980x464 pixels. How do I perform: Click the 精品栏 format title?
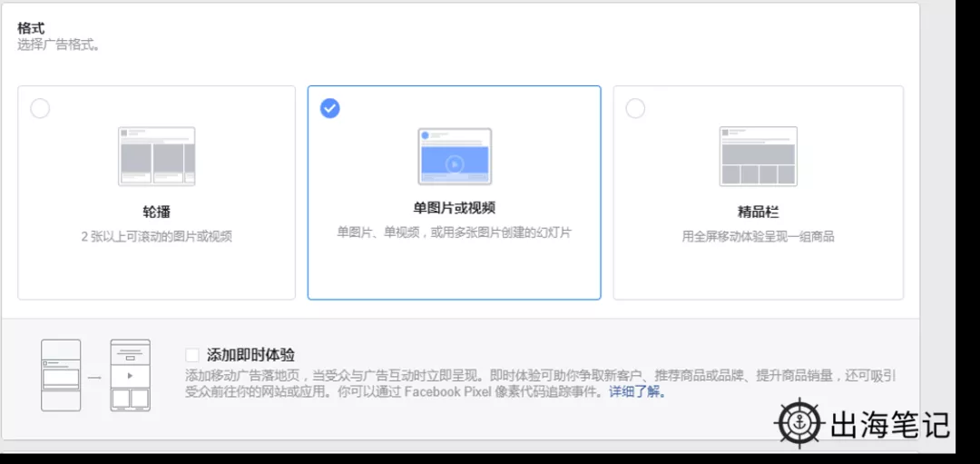click(758, 212)
